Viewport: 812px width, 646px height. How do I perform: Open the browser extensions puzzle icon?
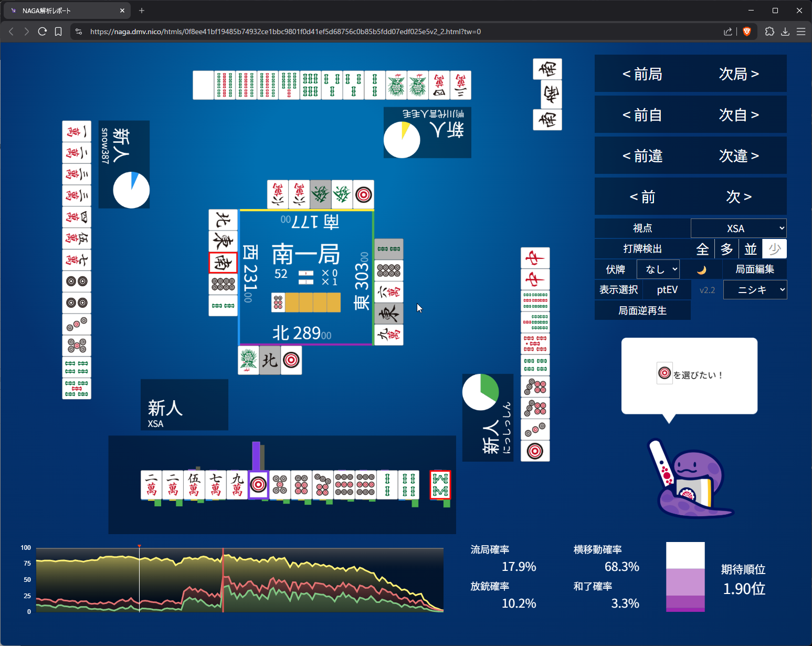point(769,32)
